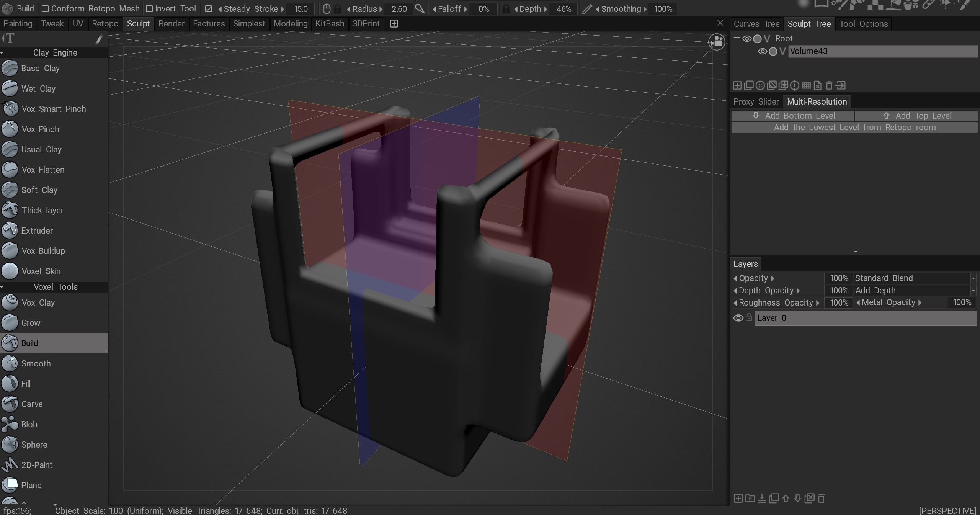
Task: Enable the Conform Retopo Mesh checkbox
Action: click(x=45, y=9)
